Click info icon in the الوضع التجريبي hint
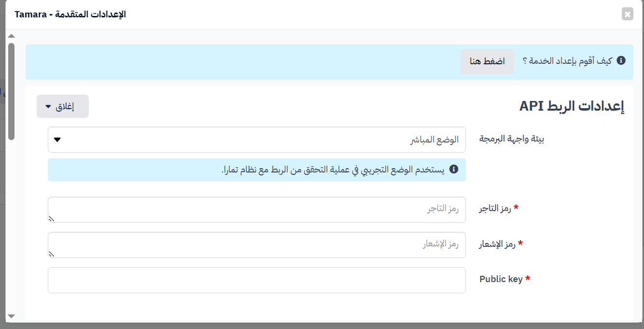Image resolution: width=644 pixels, height=329 pixels. click(x=454, y=169)
